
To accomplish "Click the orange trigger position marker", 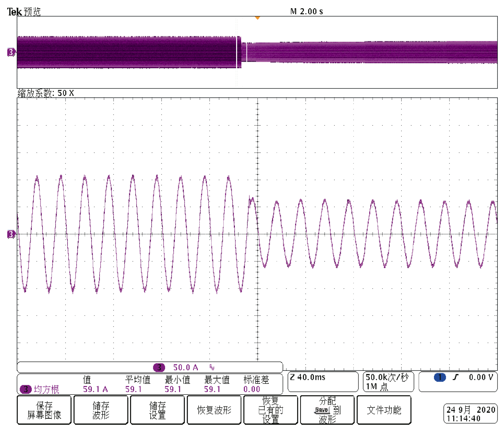I will [x=257, y=18].
